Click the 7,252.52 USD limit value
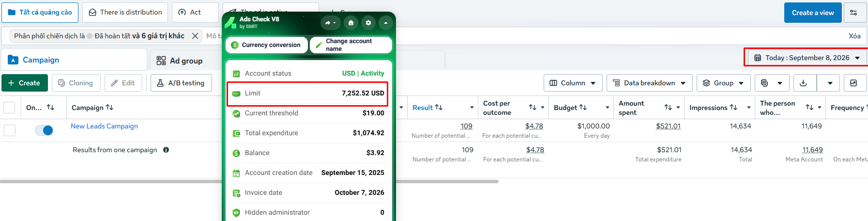This screenshot has width=868, height=221. (x=363, y=93)
